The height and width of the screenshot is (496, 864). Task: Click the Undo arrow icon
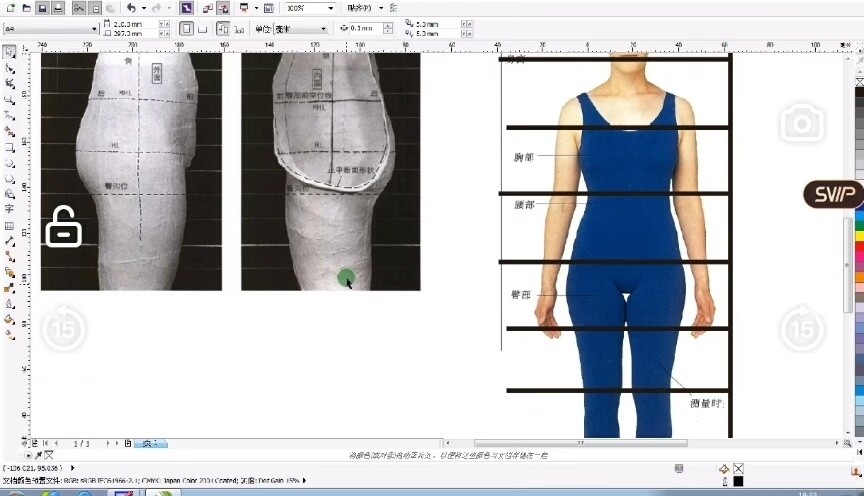point(130,8)
